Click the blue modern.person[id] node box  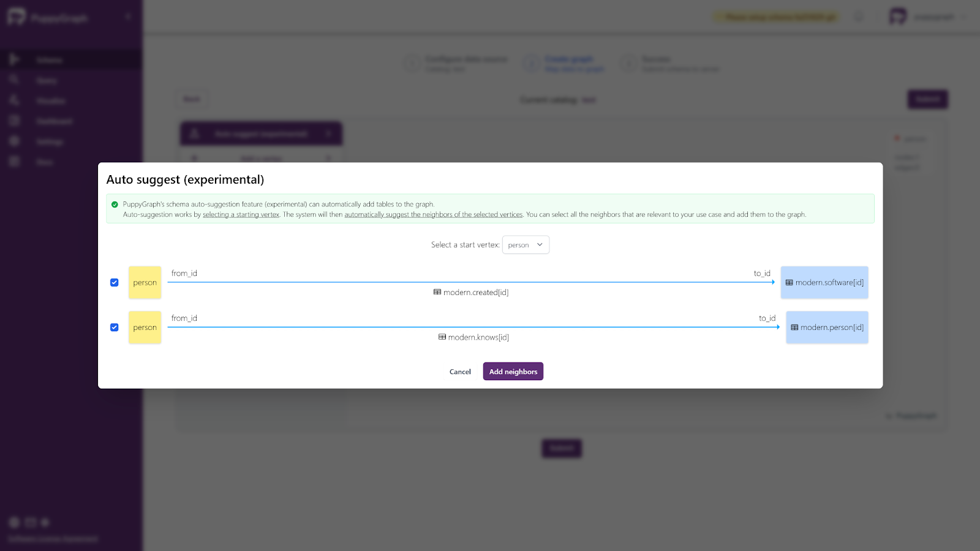[827, 328]
